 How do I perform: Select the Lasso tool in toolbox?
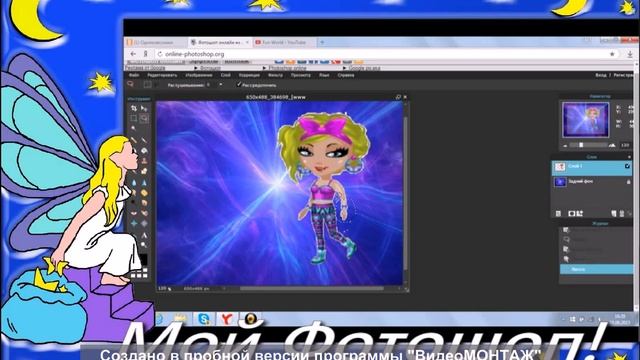[x=144, y=118]
